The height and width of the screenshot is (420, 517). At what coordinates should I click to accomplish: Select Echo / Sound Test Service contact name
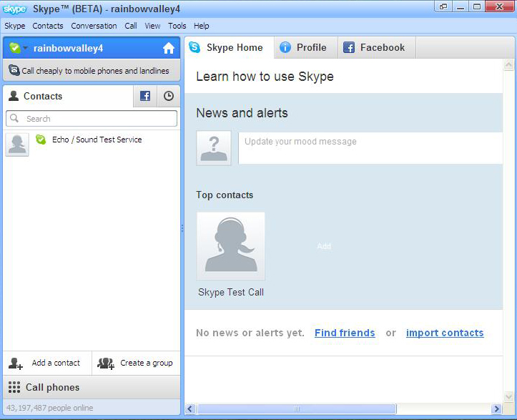(x=97, y=140)
